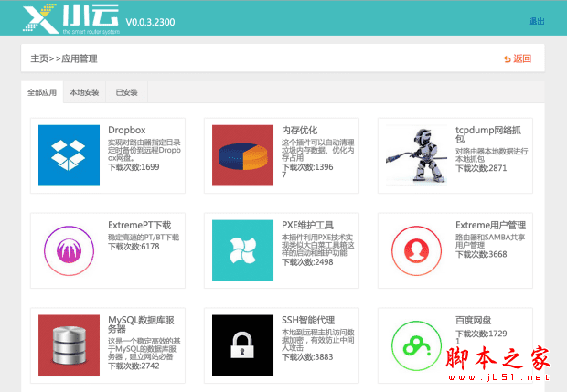
Task: Click the Dropbox description about 远程Dropbox网盘
Action: click(144, 150)
